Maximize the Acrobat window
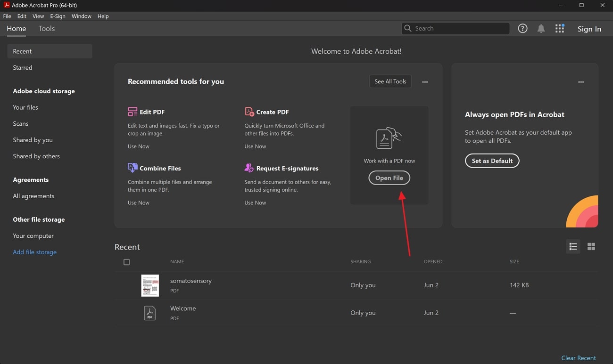Screen dimensions: 613x364 (x=581, y=5)
